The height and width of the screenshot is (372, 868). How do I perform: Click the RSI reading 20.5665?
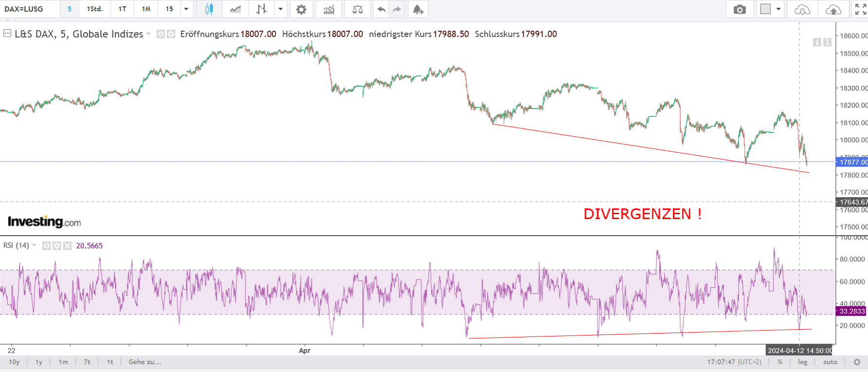tap(89, 246)
